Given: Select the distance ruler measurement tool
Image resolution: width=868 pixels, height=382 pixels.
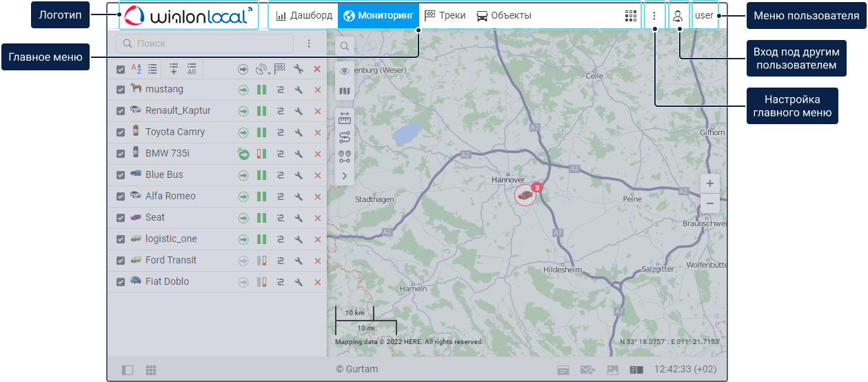Looking at the screenshot, I should (x=344, y=119).
